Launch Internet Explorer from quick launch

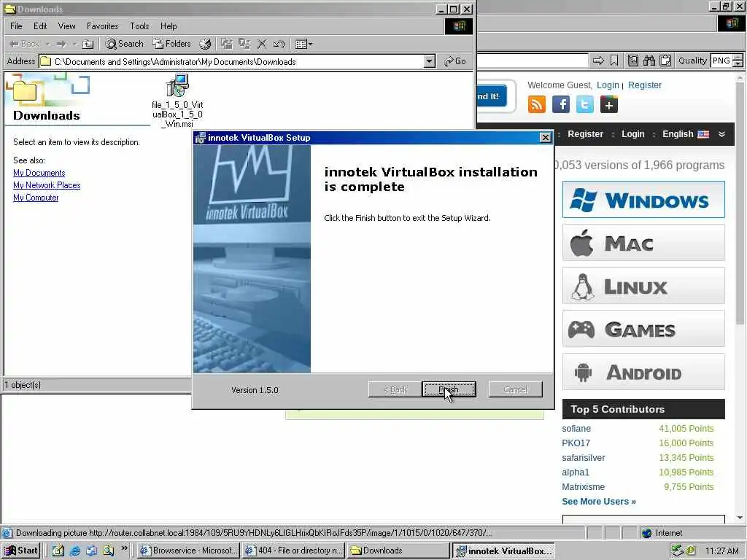point(75,551)
